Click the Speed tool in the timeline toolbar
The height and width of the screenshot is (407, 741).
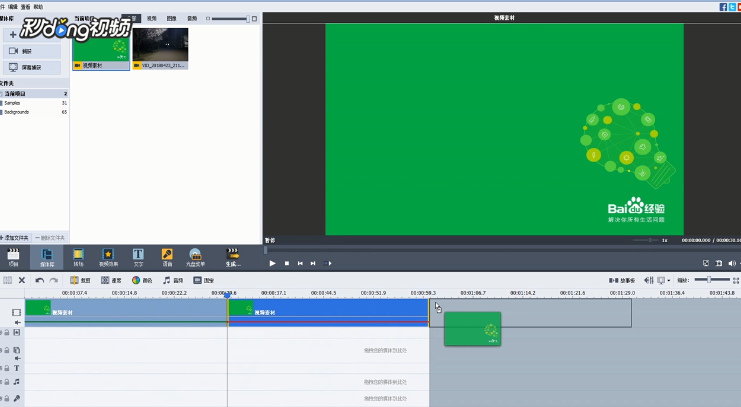(x=111, y=280)
